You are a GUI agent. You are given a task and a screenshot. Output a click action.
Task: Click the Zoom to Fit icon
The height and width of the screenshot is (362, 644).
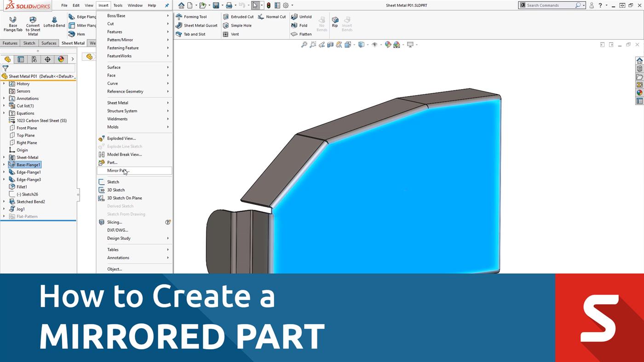tap(304, 45)
